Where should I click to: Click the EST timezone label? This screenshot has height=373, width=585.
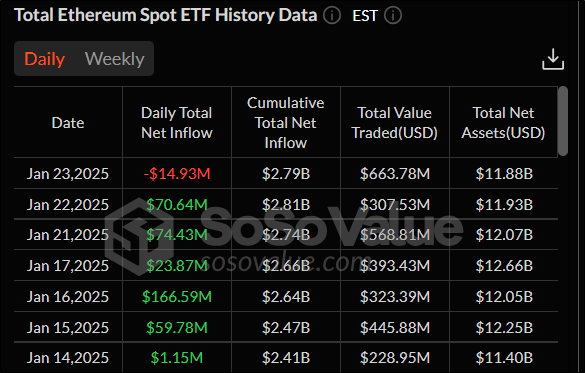365,16
